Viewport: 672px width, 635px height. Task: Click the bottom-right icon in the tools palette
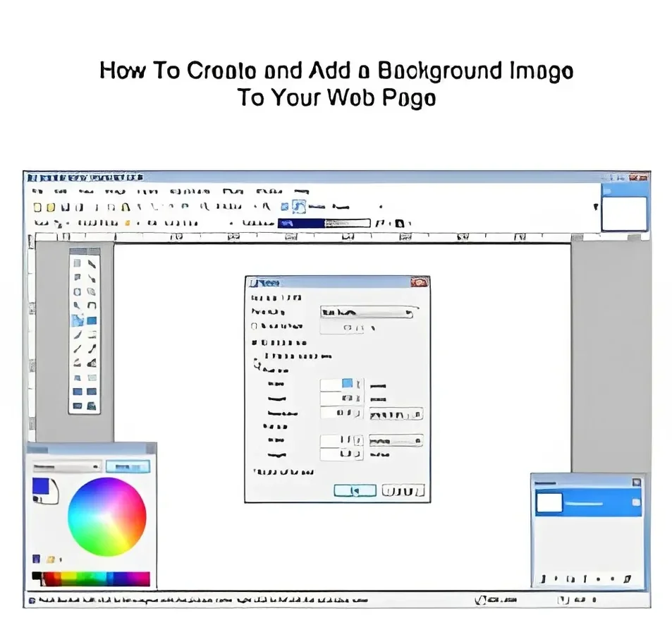click(x=92, y=406)
